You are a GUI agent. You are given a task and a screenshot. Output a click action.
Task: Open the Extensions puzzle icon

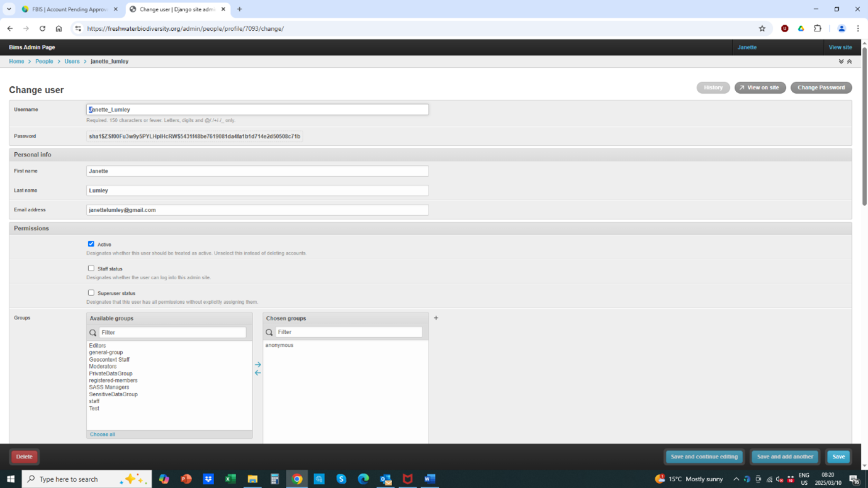818,28
